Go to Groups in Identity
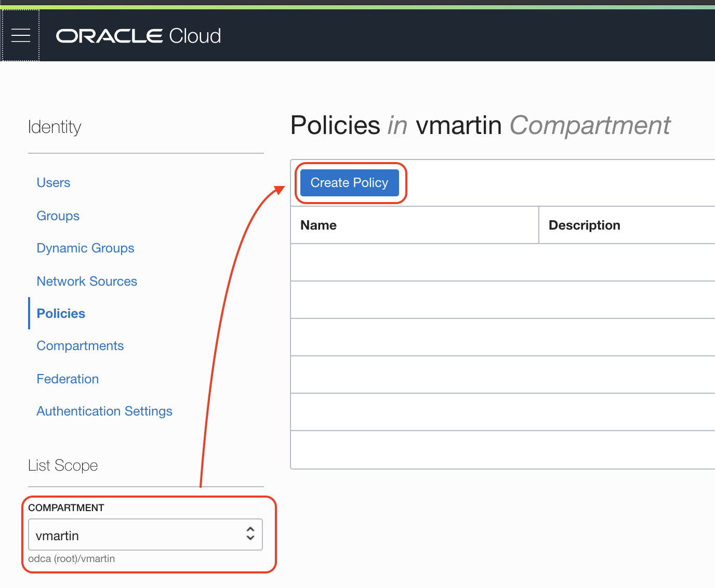 click(58, 216)
